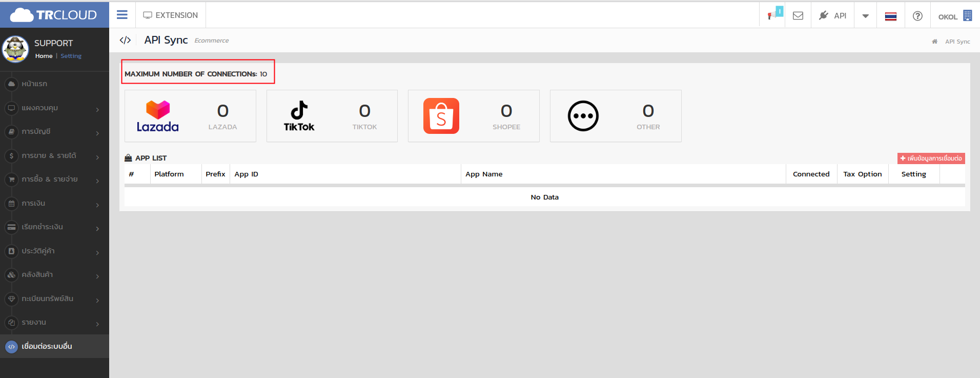Click the ทะเบียนทรัพย์สิน diamond icon

11,299
